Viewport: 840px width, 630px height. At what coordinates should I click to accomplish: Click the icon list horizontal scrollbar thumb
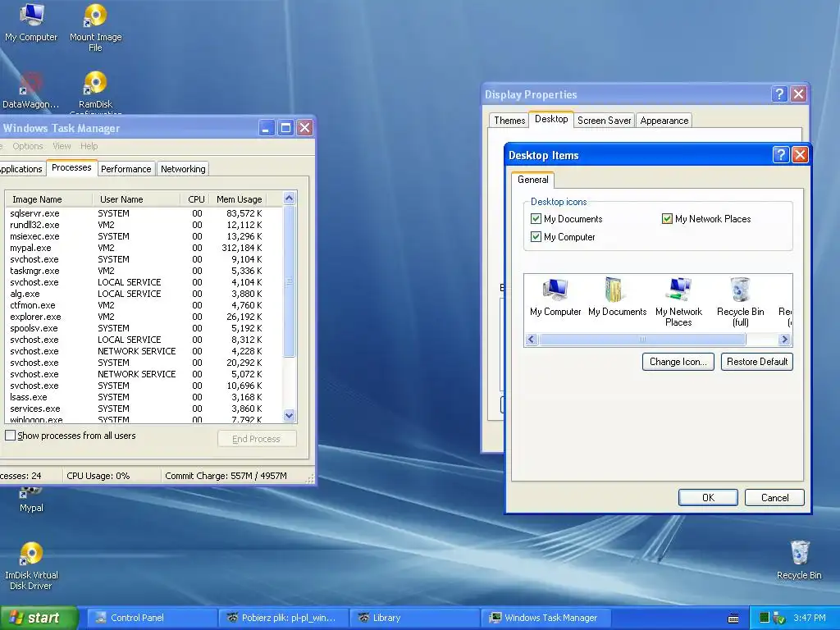tap(641, 339)
